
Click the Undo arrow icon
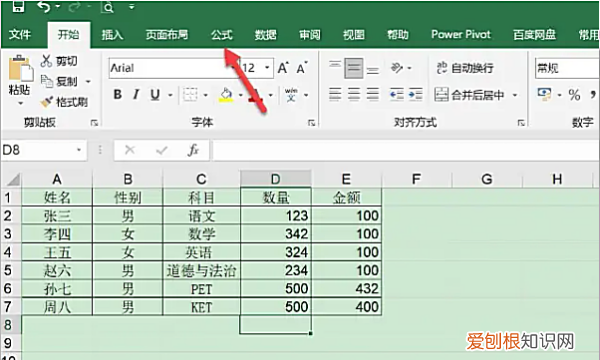click(x=44, y=7)
